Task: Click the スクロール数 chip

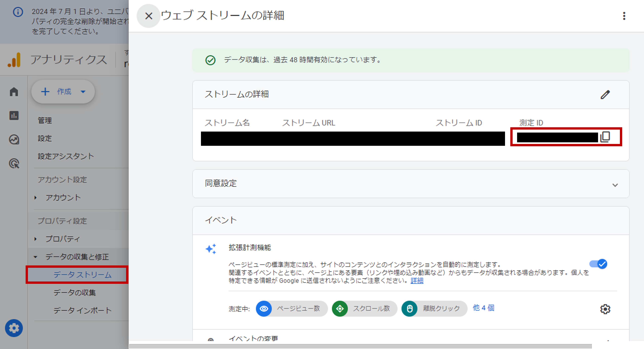Action: 365,308
